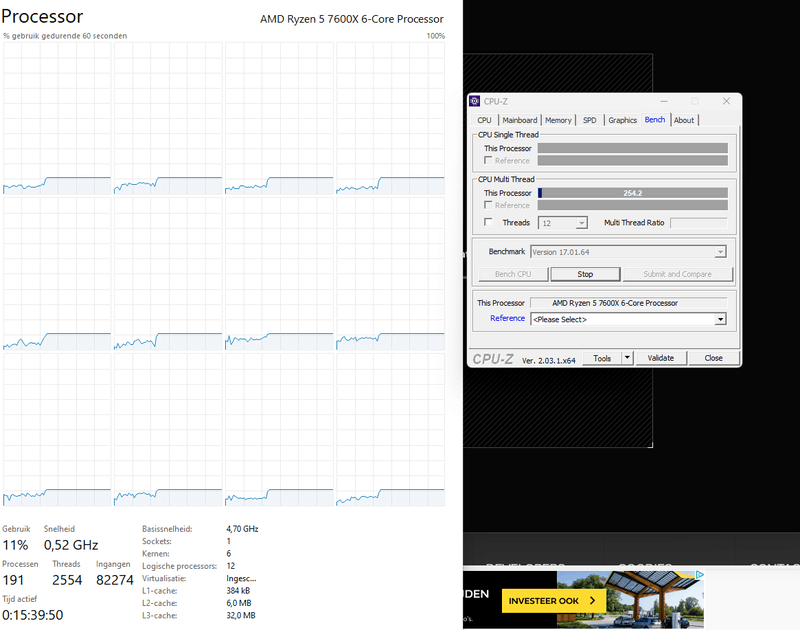
Task: Select the SPD tab
Action: point(589,120)
